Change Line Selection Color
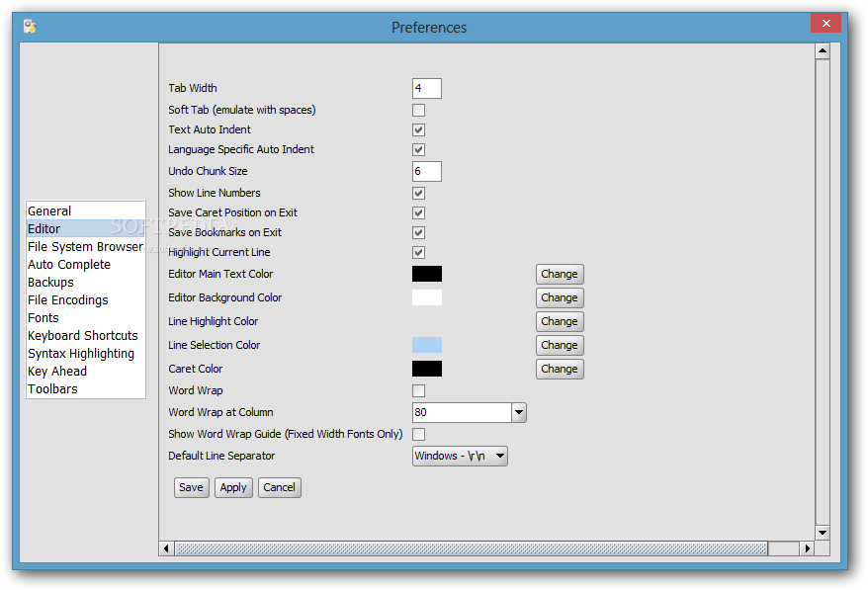This screenshot has height=590, width=868. pyautogui.click(x=560, y=345)
